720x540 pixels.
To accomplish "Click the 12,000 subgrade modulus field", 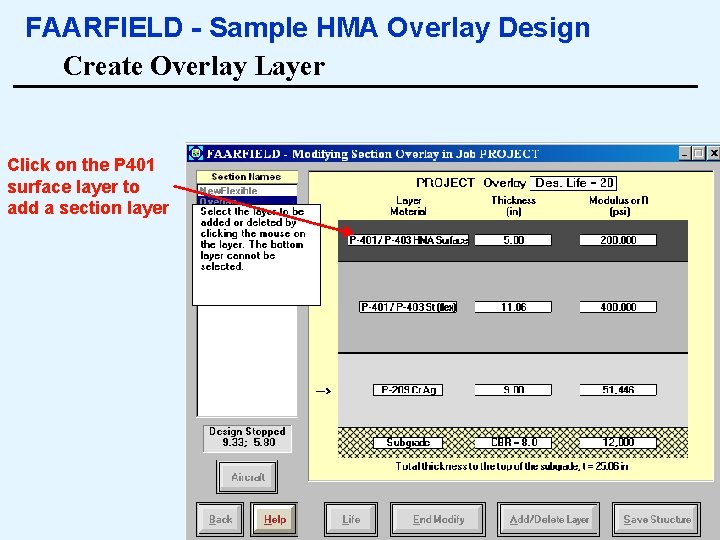I will pyautogui.click(x=618, y=443).
